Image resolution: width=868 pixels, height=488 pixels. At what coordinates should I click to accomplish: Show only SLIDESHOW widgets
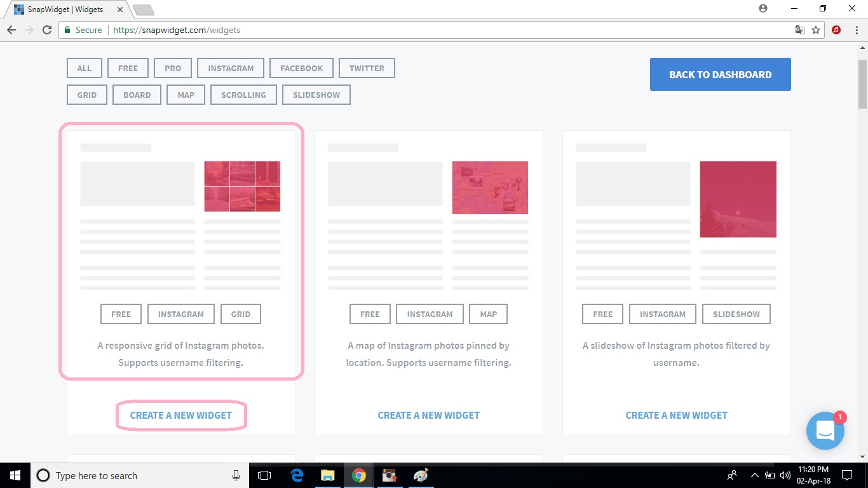pos(316,95)
